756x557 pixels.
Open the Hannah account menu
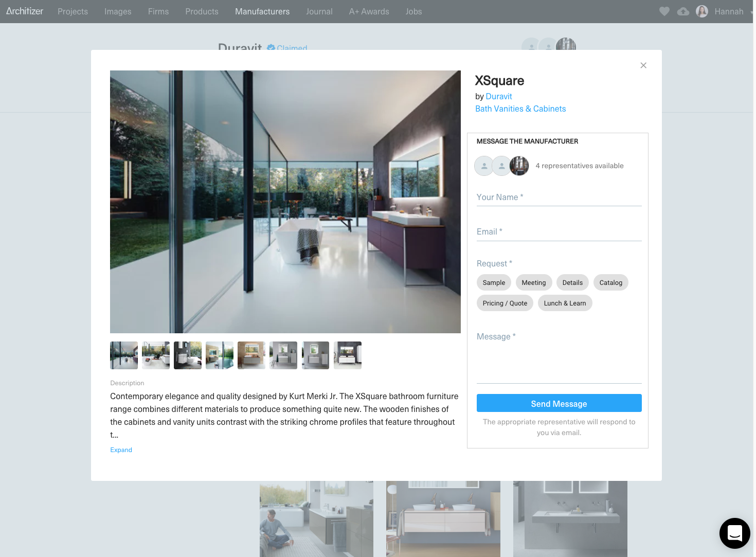click(729, 11)
